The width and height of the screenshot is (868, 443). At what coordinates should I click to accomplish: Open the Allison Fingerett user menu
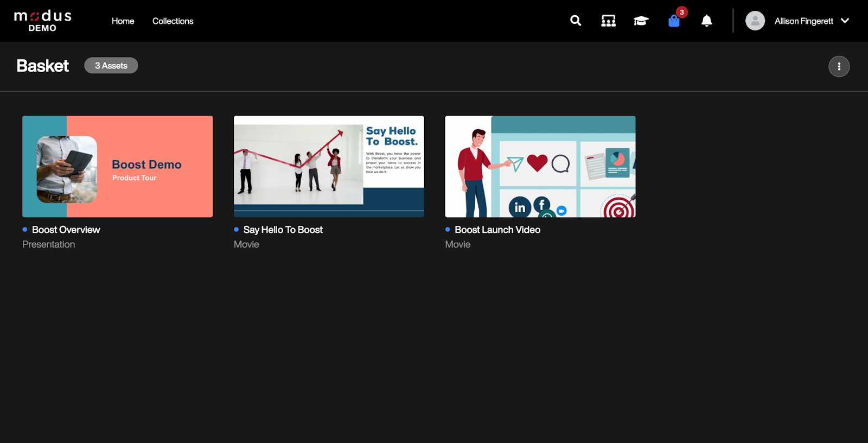(x=803, y=21)
